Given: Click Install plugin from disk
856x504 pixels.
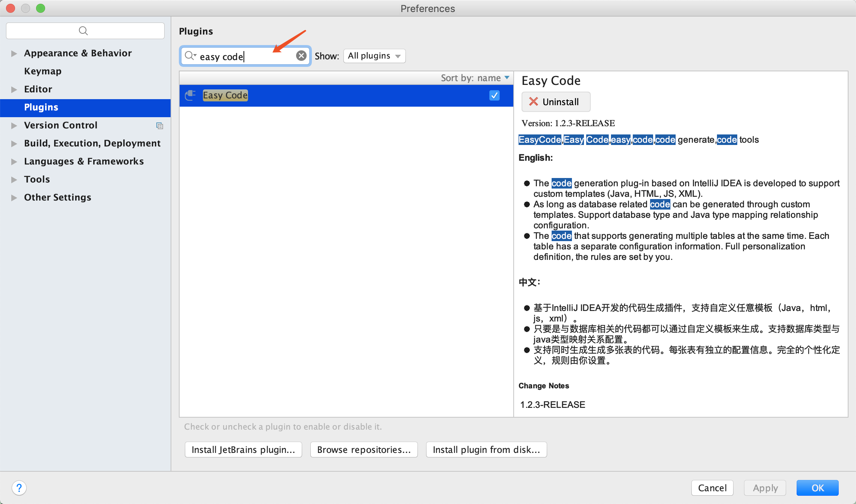Looking at the screenshot, I should click(486, 450).
